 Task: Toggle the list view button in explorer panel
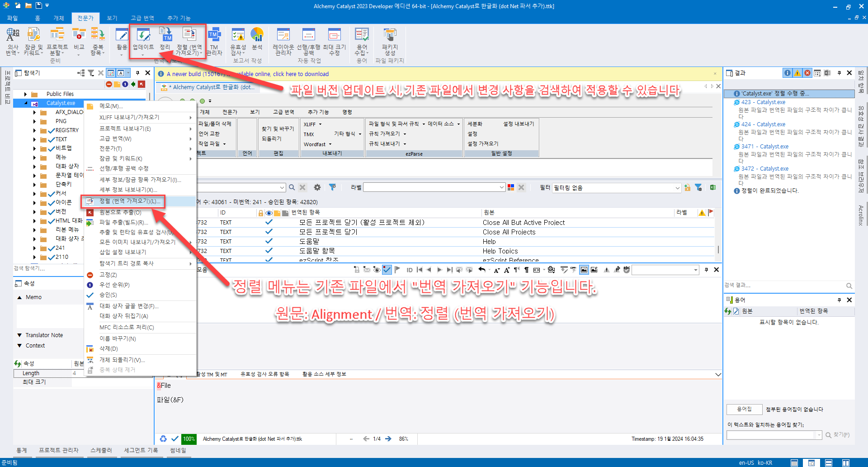(111, 73)
